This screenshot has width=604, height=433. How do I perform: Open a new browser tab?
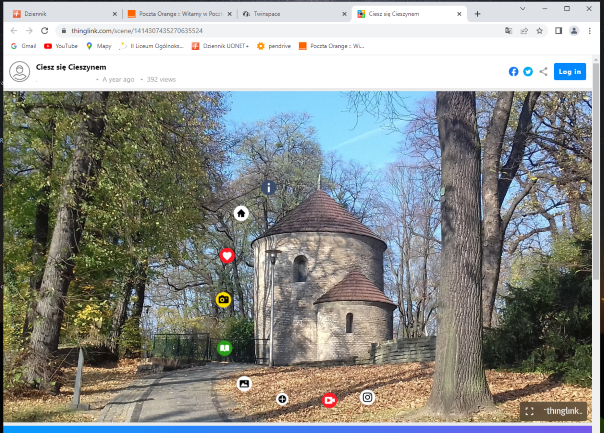coord(478,14)
